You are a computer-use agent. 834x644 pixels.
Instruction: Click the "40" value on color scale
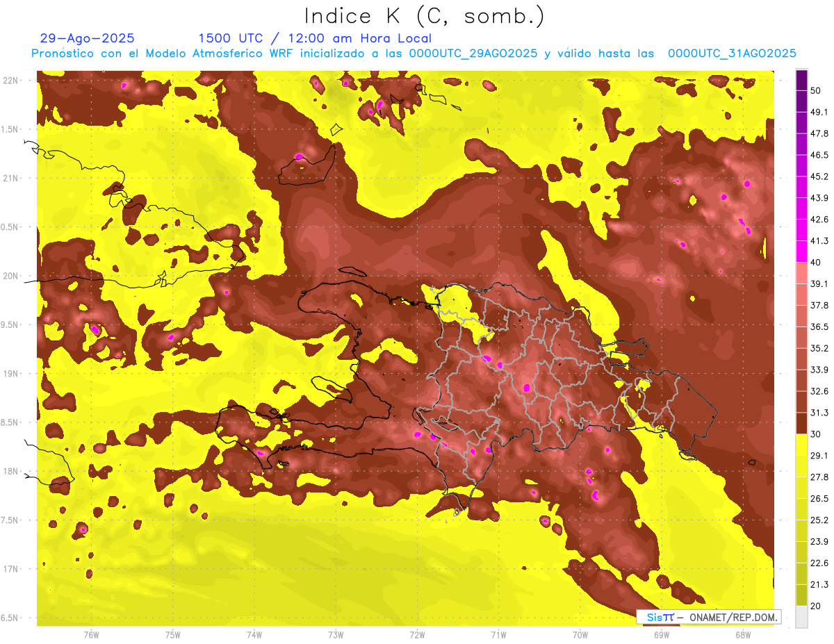(815, 263)
